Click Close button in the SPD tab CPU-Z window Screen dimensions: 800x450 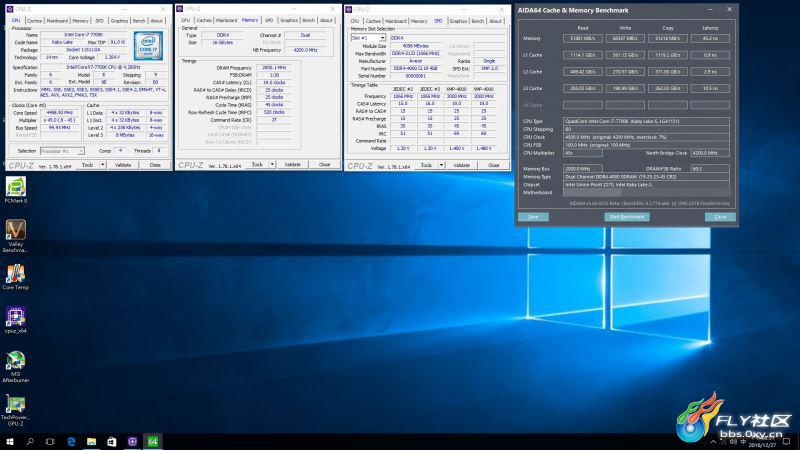click(x=494, y=165)
